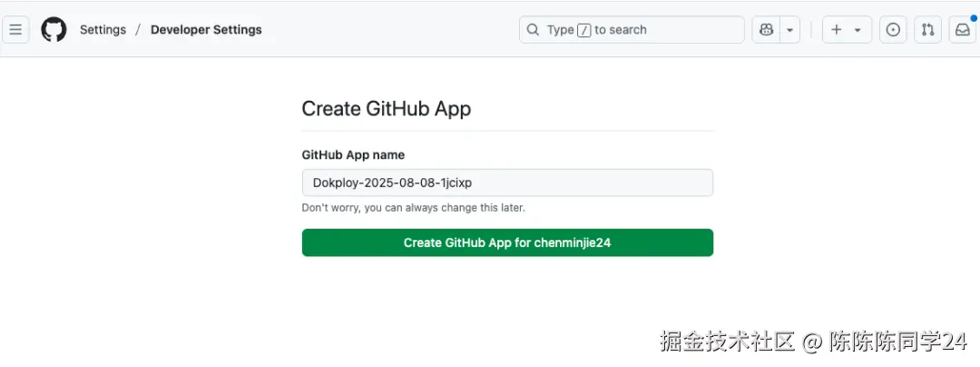Image resolution: width=980 pixels, height=367 pixels.
Task: Expand the Create new dropdown caret
Action: coord(857,30)
